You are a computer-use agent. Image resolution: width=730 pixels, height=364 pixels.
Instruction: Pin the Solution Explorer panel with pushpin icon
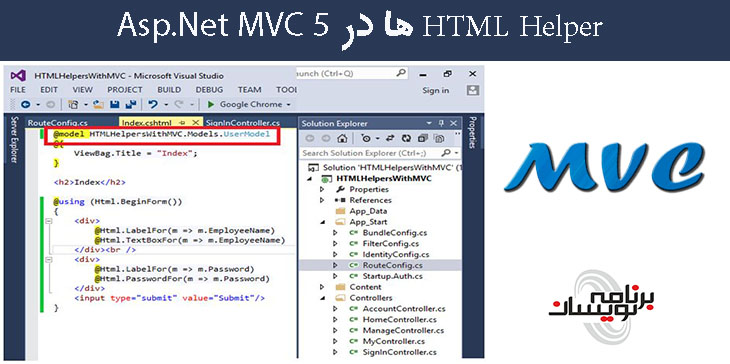441,123
